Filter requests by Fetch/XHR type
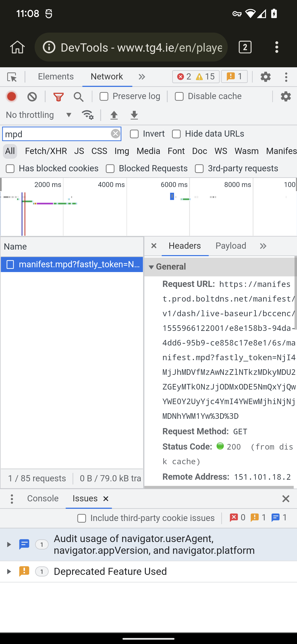The image size is (297, 644). pyautogui.click(x=46, y=151)
